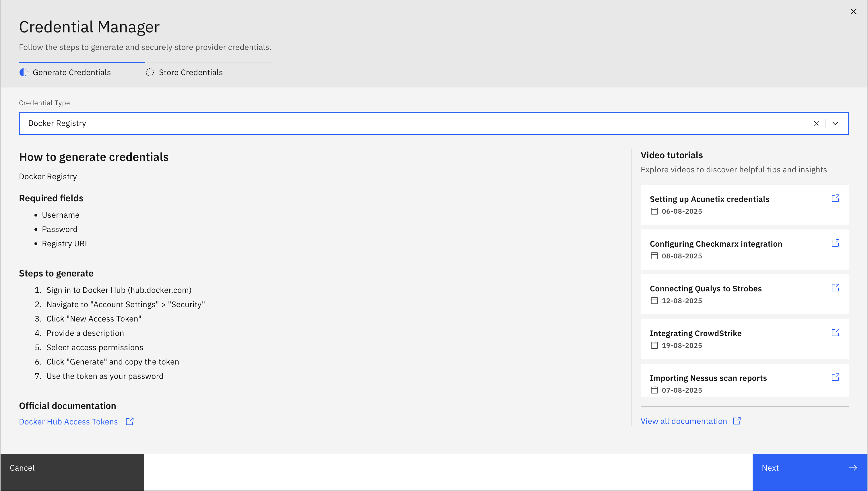The height and width of the screenshot is (491, 868).
Task: Click launch icon on Checkmarx integration card
Action: pyautogui.click(x=835, y=243)
